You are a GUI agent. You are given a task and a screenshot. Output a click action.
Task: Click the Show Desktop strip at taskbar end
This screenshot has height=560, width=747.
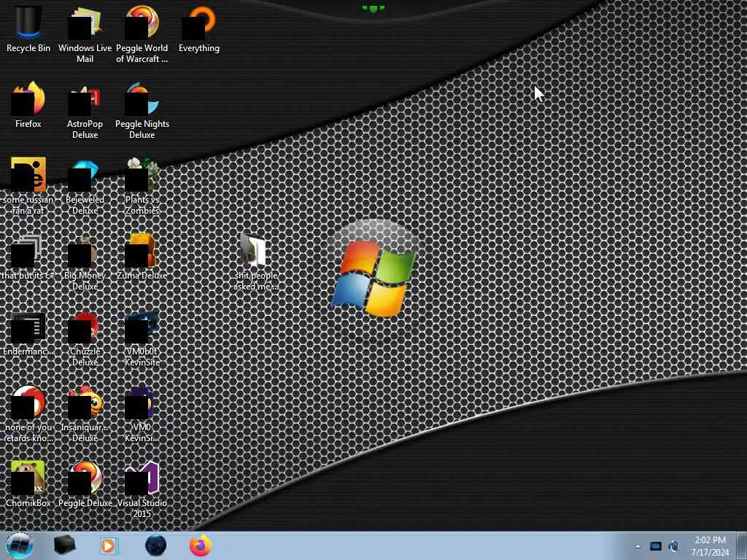(743, 545)
